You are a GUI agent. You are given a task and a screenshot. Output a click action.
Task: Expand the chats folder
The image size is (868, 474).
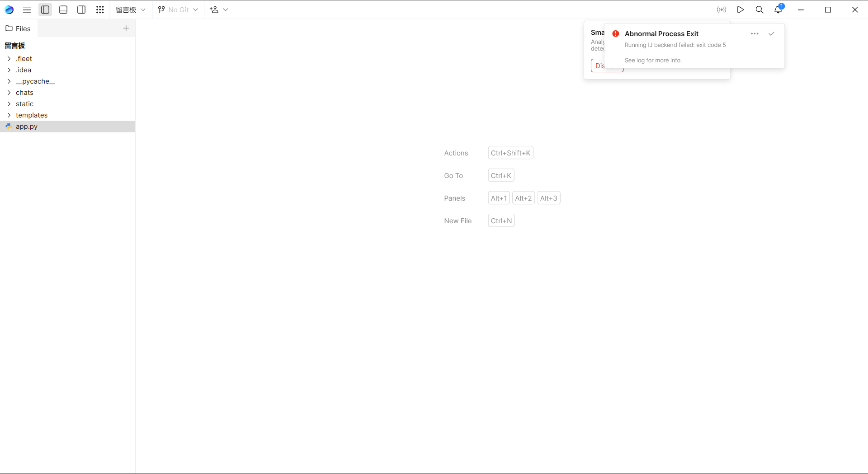9,93
